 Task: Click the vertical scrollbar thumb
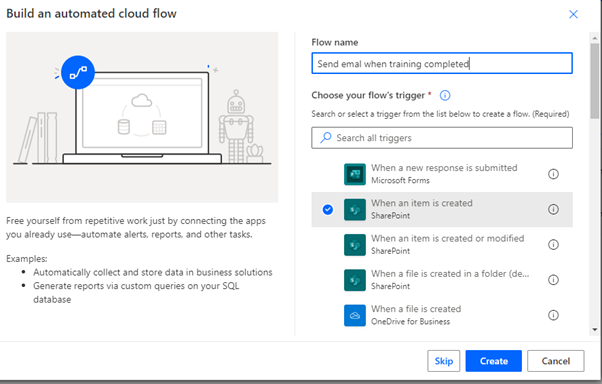[595, 81]
